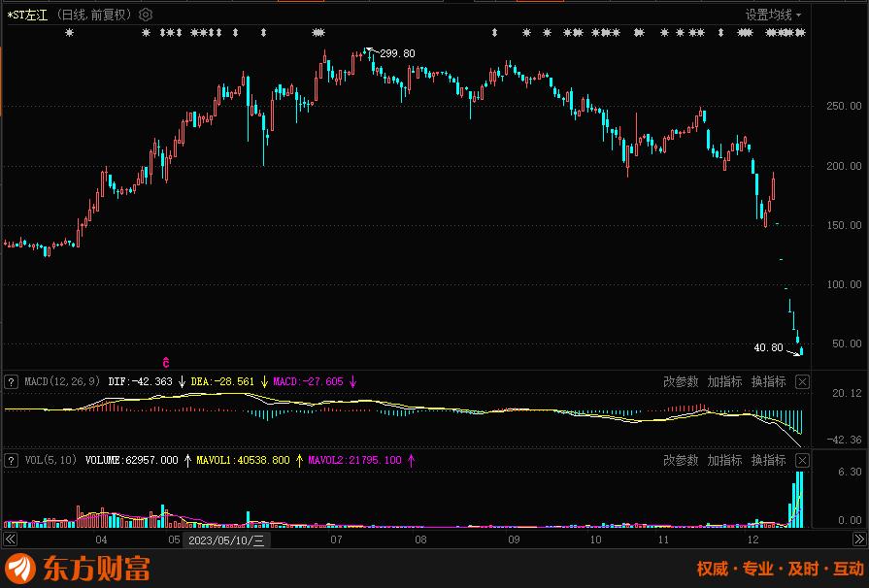Click the 150.00 price axis label
869x588 pixels.
point(844,225)
